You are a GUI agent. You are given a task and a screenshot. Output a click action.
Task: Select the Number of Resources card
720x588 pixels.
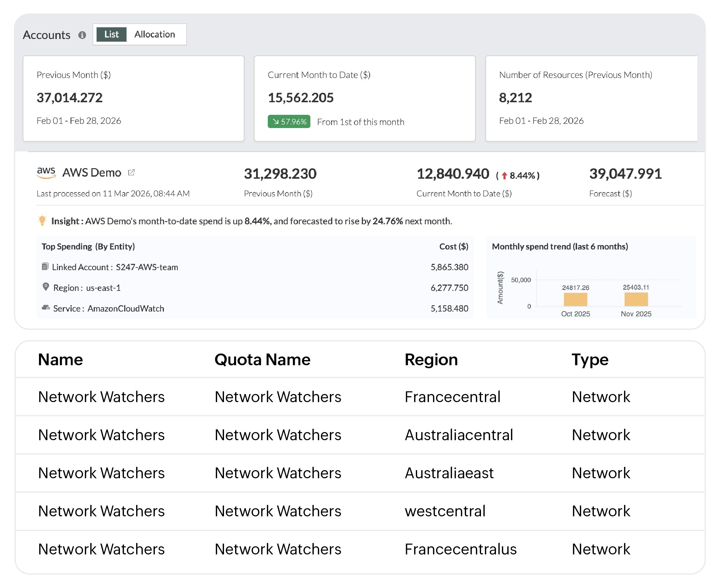tap(591, 98)
